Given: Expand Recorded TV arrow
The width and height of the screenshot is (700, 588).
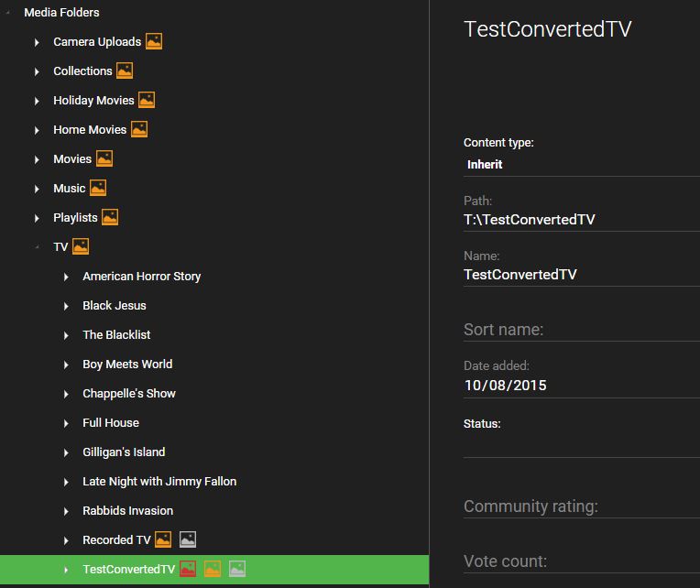Looking at the screenshot, I should coord(66,540).
